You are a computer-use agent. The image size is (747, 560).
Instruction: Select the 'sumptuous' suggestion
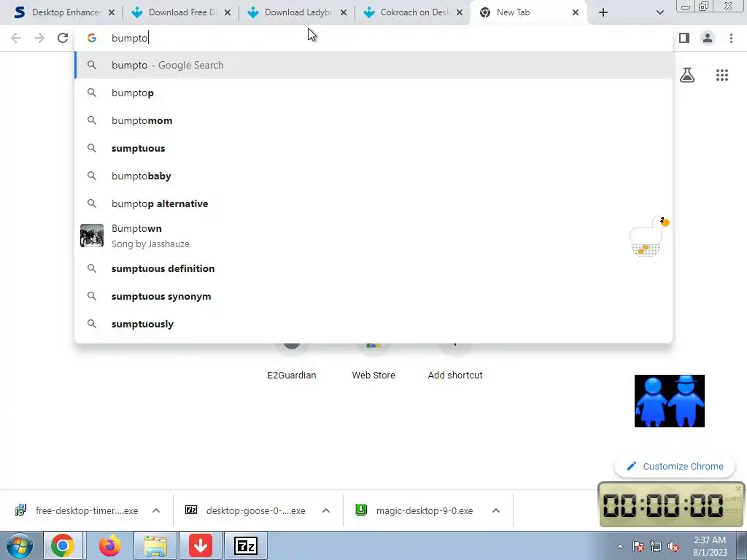click(x=373, y=148)
